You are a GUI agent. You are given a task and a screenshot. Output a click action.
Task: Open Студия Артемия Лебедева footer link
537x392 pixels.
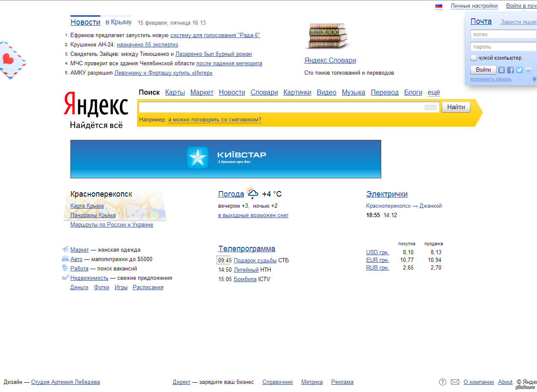tap(65, 382)
